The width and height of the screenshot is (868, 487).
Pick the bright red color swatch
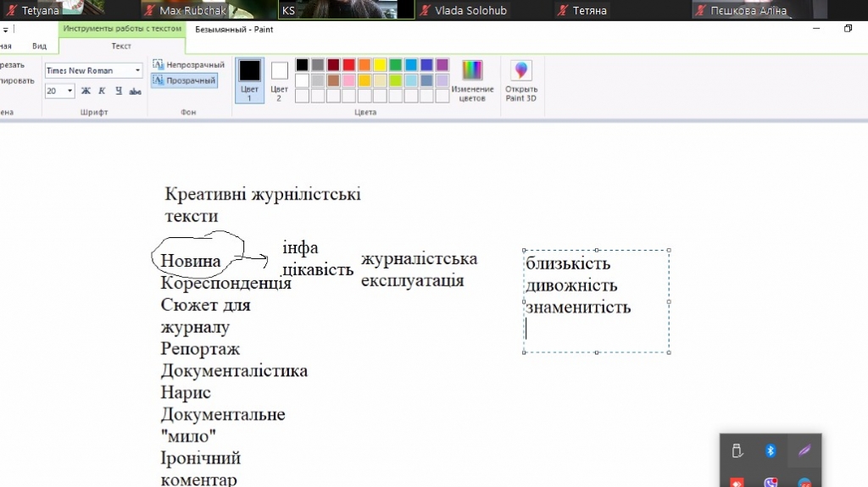(348, 64)
